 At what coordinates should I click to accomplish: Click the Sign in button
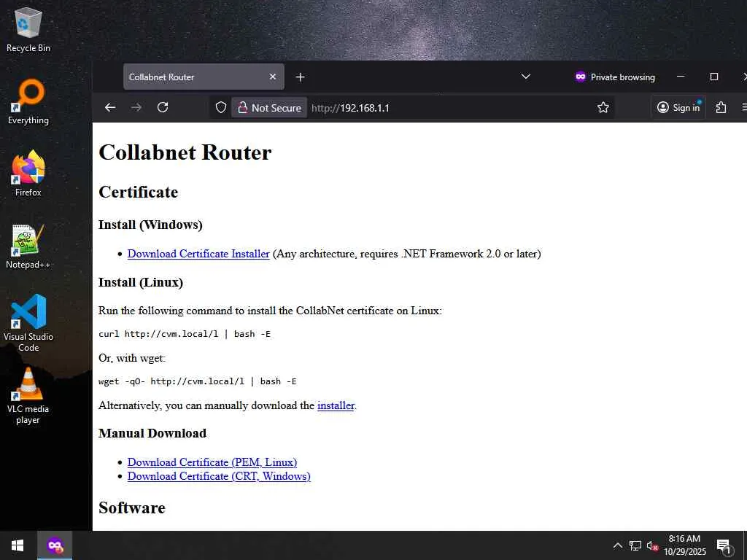[x=678, y=108]
